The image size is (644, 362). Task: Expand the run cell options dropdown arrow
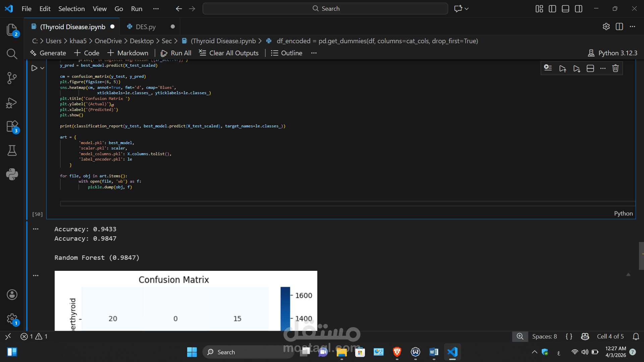tap(42, 68)
